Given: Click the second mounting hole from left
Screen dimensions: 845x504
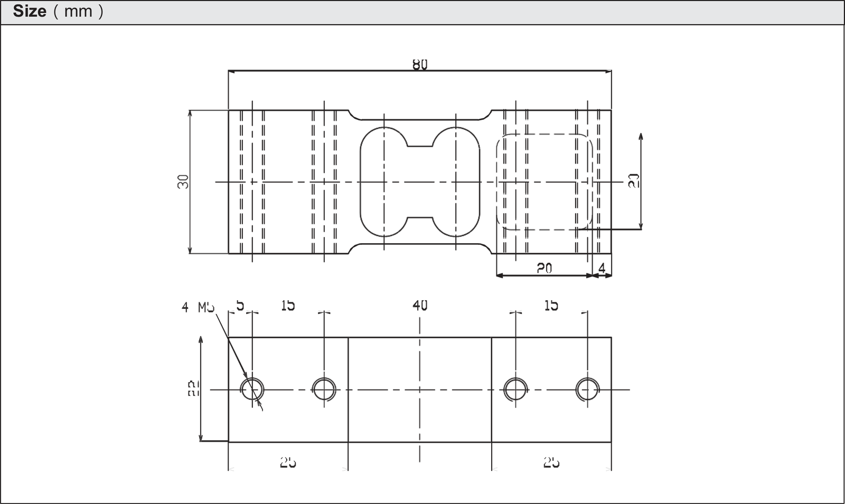Looking at the screenshot, I should pos(324,389).
